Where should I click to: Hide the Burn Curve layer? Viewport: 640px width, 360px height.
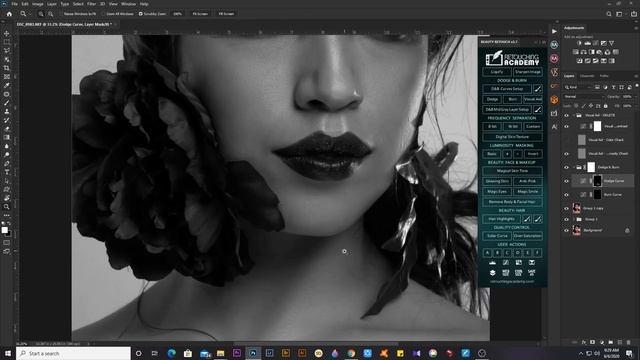tap(566, 195)
